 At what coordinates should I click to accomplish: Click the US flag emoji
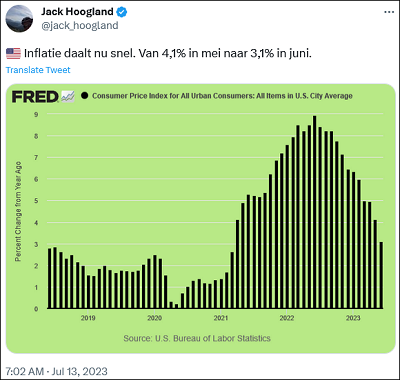click(13, 53)
